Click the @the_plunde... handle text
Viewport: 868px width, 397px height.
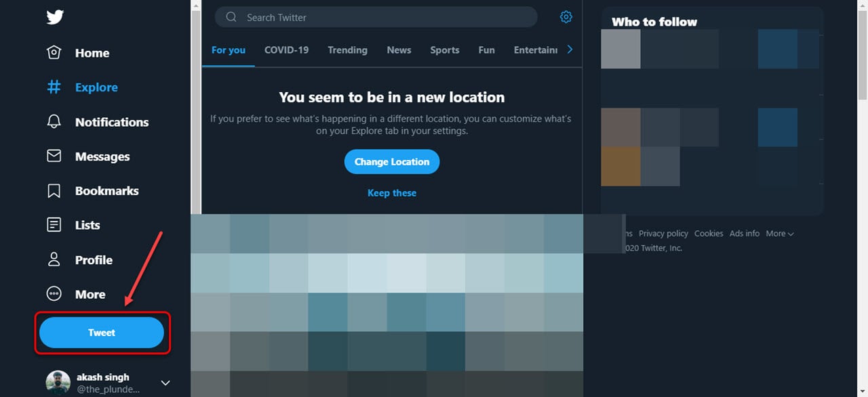pos(107,390)
